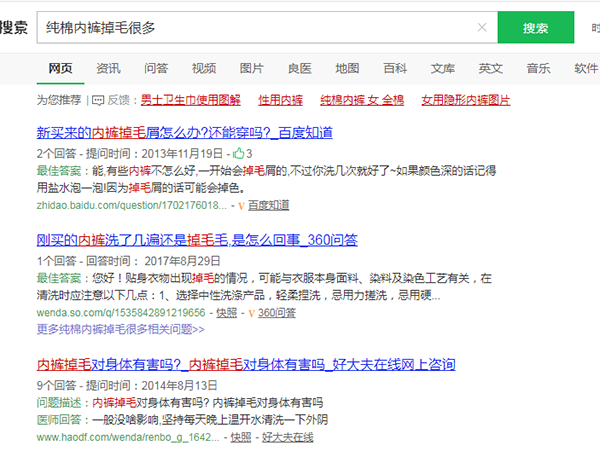Open result 刚买的内裤洗了几遍还是掉毛毛 360问答
Image resolution: width=600 pixels, height=457 pixels.
[197, 240]
